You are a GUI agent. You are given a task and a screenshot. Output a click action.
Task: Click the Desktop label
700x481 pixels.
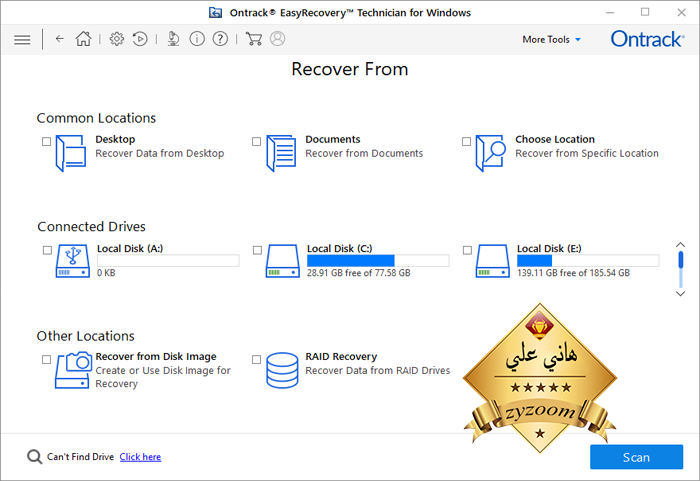coord(115,139)
